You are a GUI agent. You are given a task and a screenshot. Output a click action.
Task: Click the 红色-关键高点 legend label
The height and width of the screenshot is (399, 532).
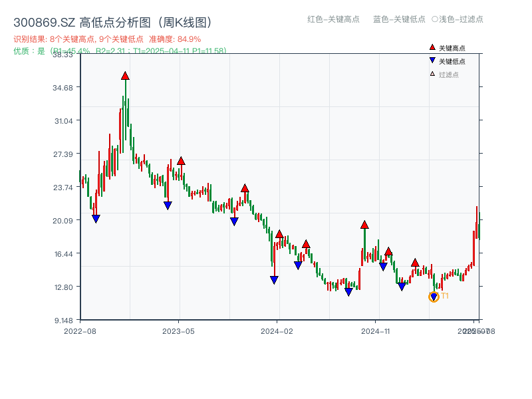point(333,19)
